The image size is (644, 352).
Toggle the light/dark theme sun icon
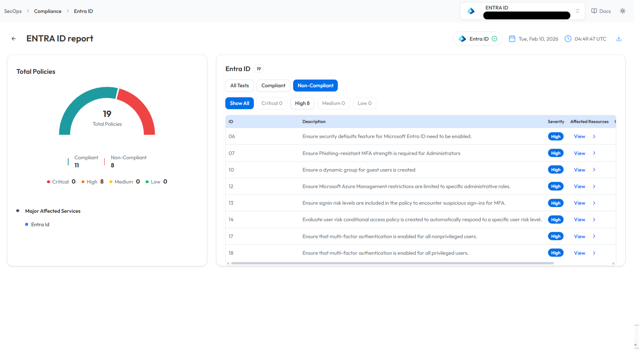pos(622,11)
